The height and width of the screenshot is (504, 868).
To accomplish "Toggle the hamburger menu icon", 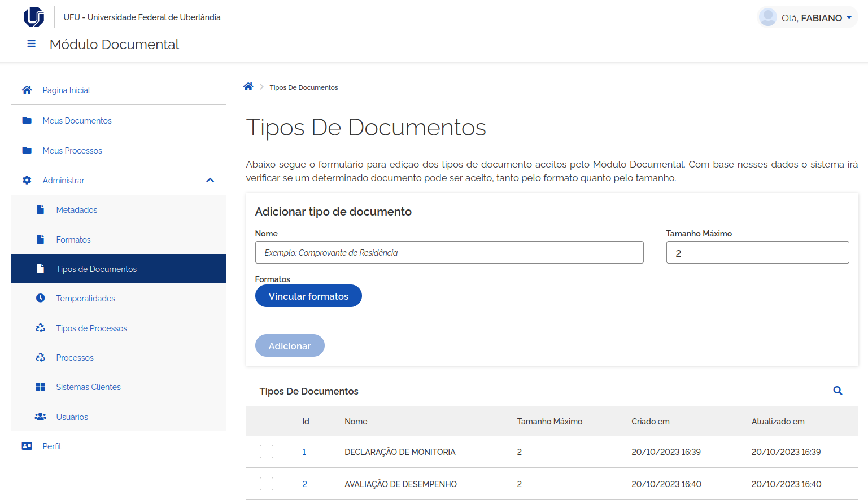I will point(32,43).
